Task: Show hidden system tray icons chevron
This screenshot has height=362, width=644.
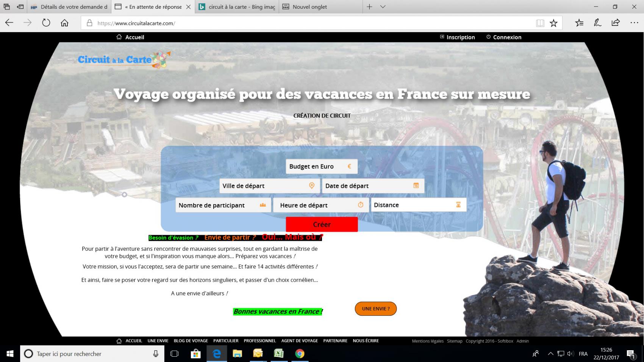Action: tap(550, 354)
